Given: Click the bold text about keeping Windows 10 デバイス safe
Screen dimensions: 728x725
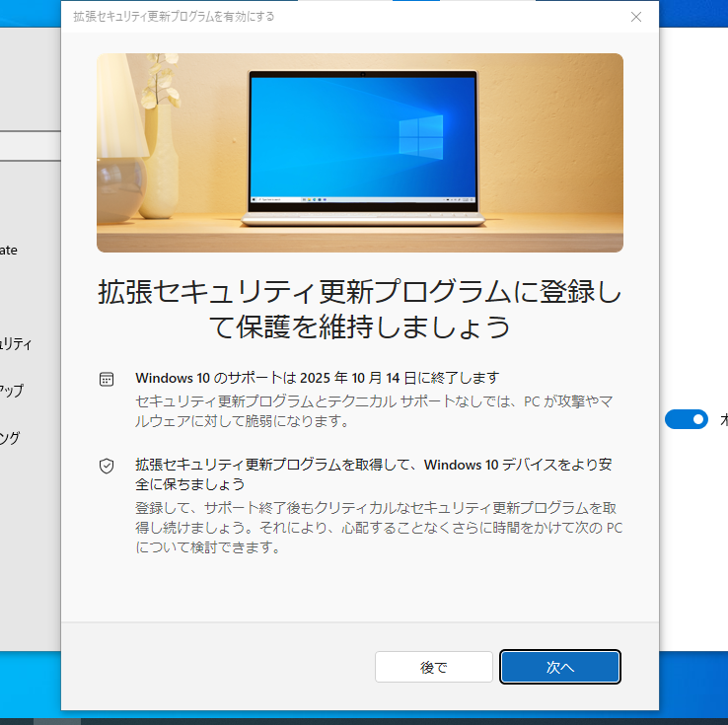Looking at the screenshot, I should [x=366, y=473].
